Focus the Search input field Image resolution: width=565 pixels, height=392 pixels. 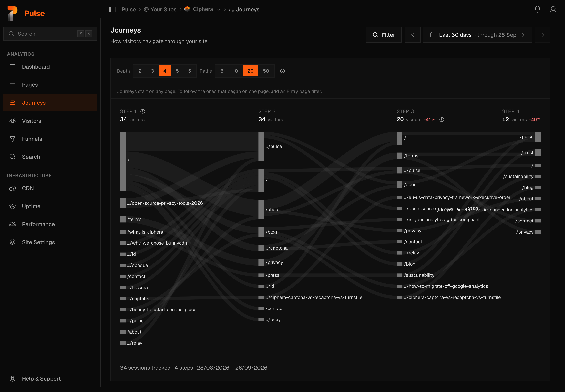[x=50, y=34]
